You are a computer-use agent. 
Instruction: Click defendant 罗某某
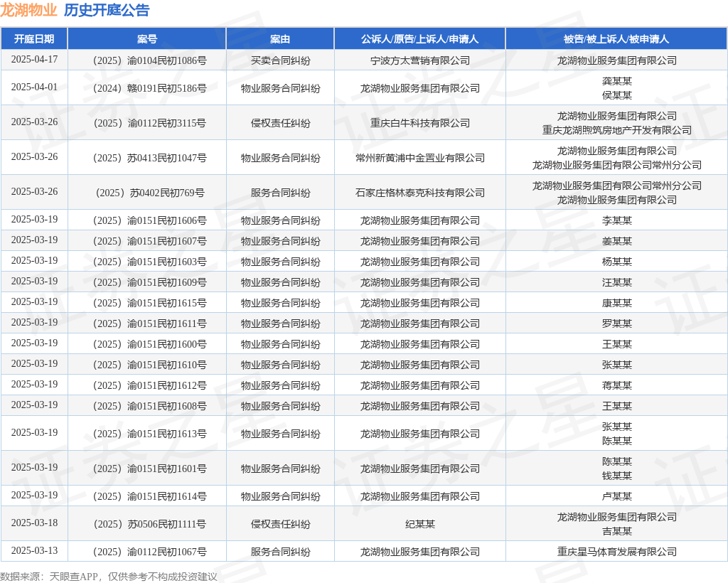[617, 323]
